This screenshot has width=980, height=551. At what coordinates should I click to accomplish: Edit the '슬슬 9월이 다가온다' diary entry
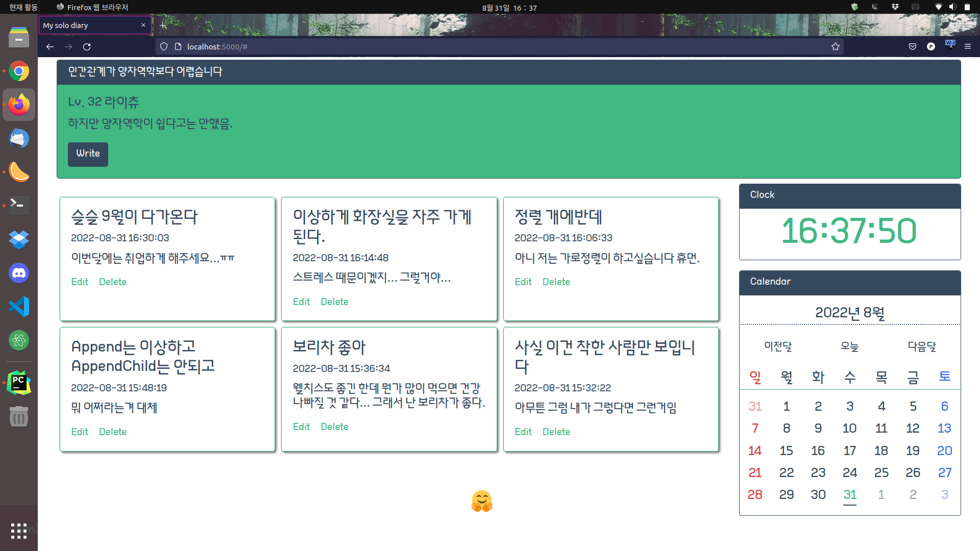click(80, 282)
